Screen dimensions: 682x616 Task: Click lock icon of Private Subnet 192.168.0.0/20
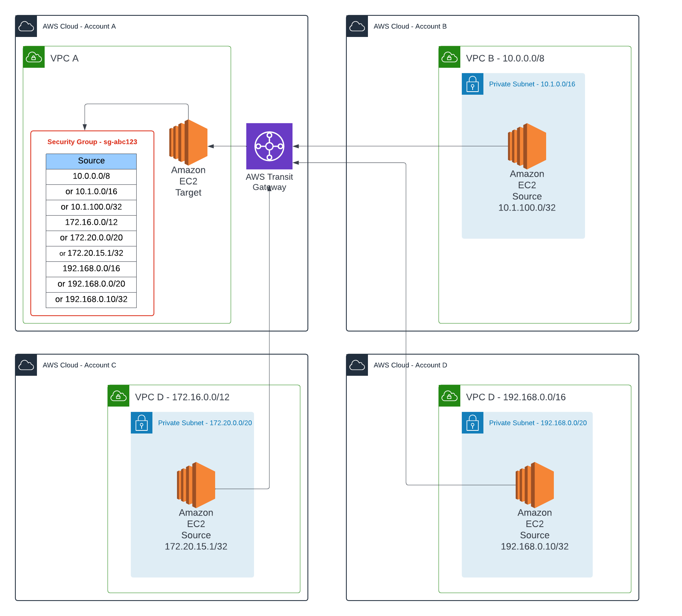tap(473, 423)
